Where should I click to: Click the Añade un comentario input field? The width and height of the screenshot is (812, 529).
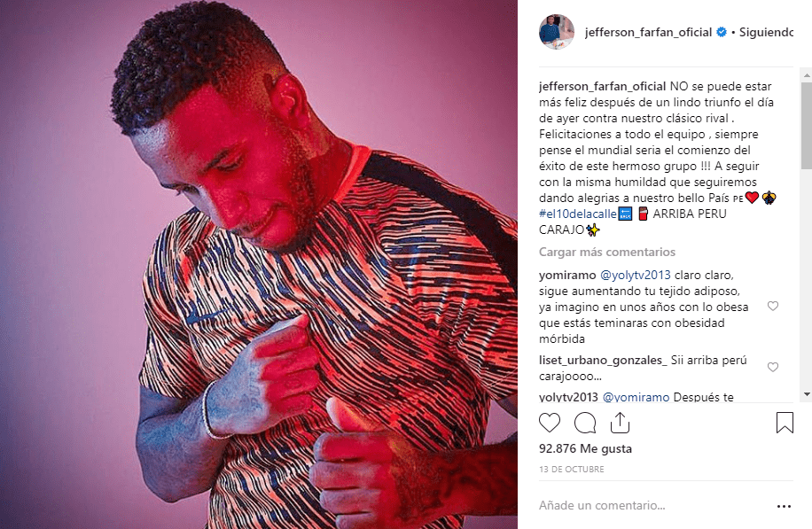pos(602,506)
